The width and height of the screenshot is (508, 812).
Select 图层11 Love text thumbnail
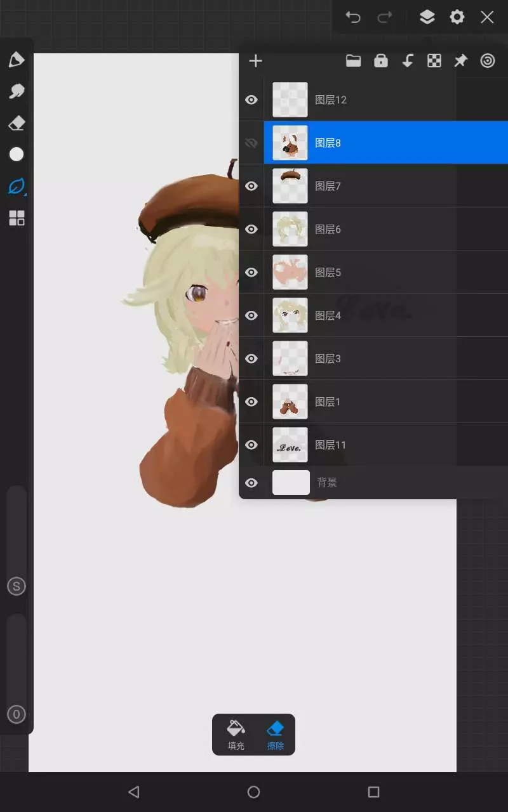[290, 445]
